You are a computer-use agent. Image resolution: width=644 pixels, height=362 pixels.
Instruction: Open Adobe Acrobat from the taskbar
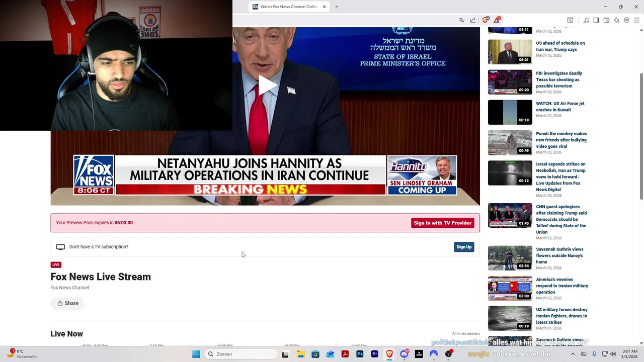tap(345, 354)
